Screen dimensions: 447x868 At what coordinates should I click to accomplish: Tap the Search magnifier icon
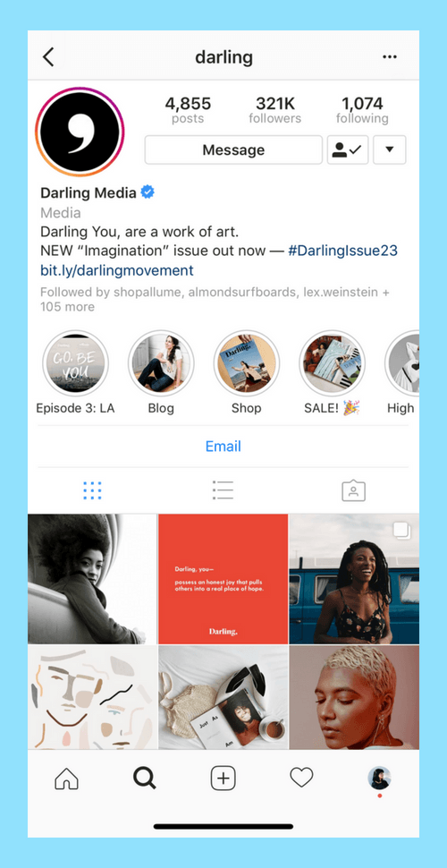(x=145, y=779)
